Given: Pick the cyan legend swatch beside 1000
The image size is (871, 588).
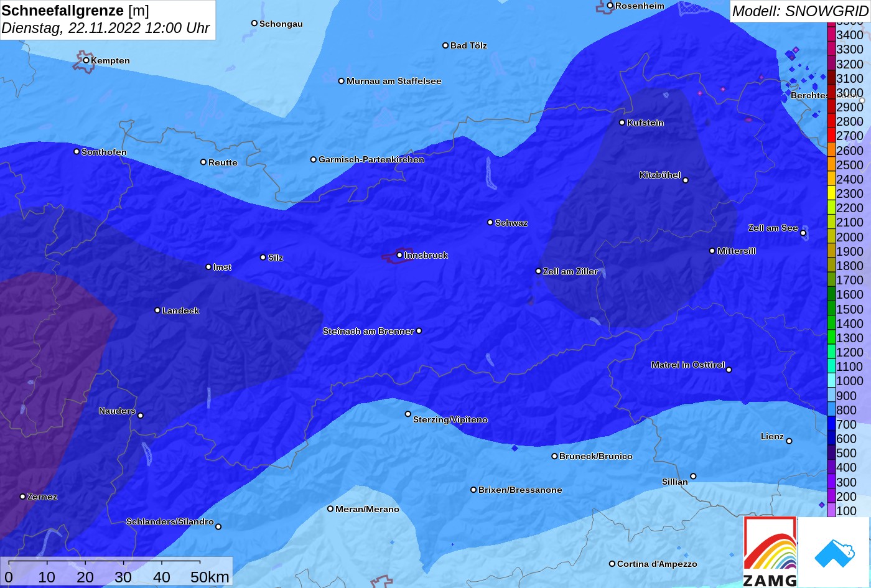Looking at the screenshot, I should pos(831,381).
